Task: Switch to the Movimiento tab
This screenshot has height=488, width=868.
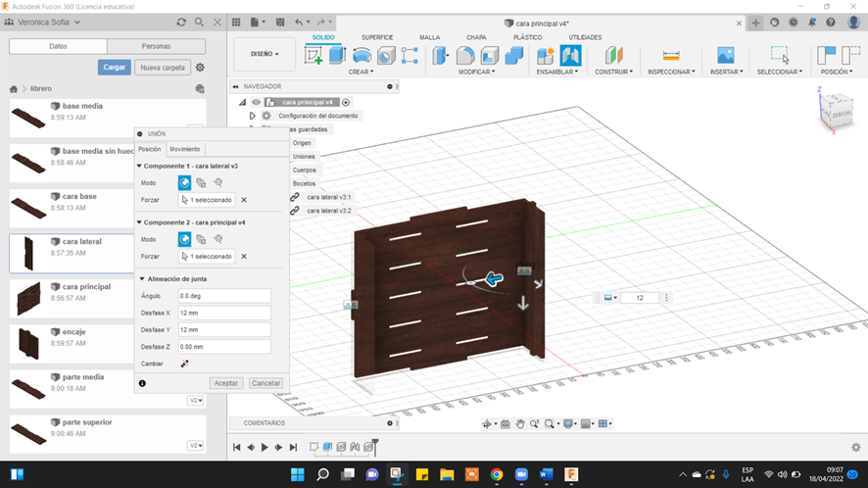Action: tap(184, 149)
